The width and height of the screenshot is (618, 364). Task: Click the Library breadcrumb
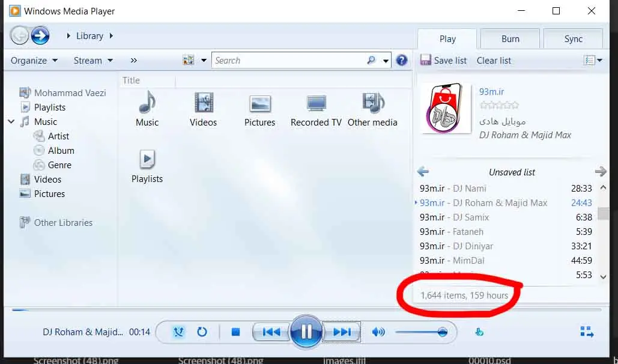(x=89, y=36)
